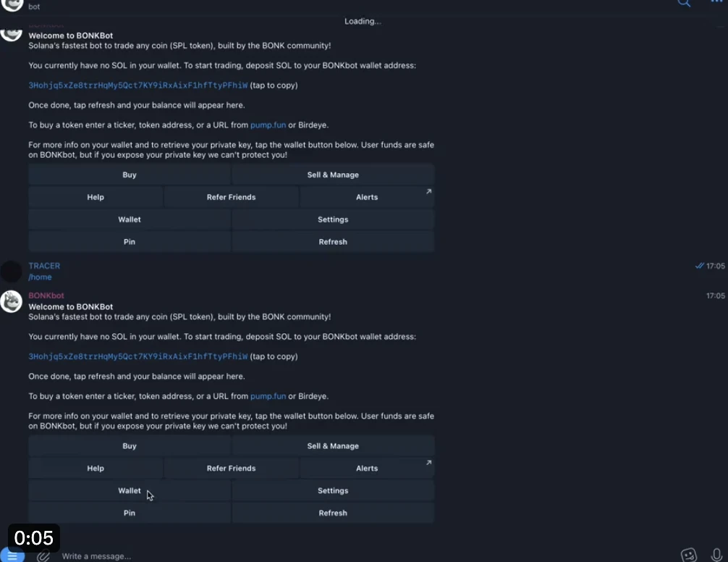The height and width of the screenshot is (562, 728).
Task: Click the search icon in chat header
Action: coord(684,3)
